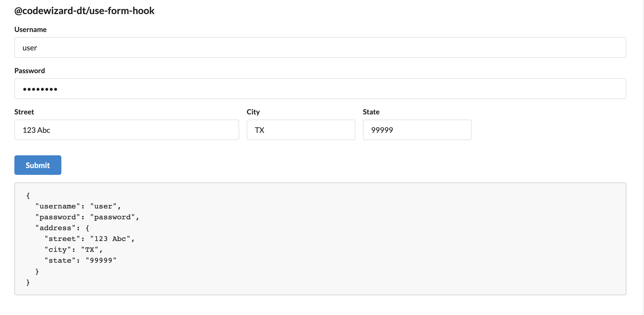Click the "username": "user" line in JSON output
Image resolution: width=644 pixels, height=315 pixels.
tap(78, 206)
